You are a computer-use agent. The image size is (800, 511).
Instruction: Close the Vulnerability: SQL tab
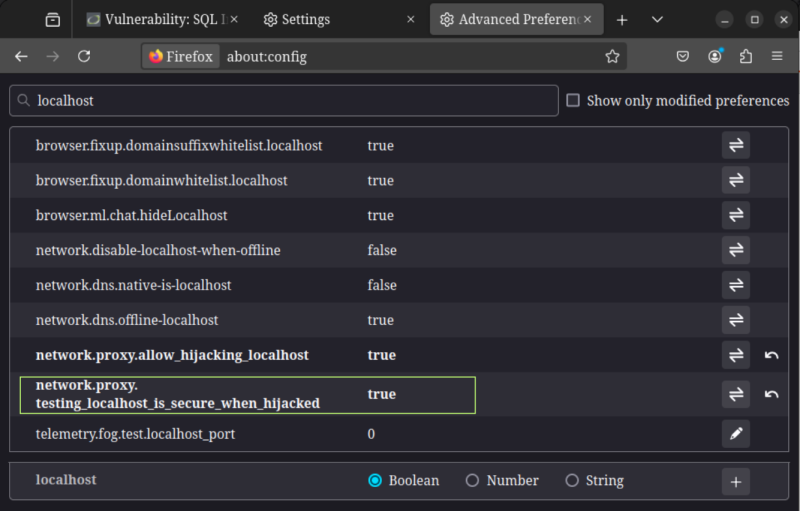pyautogui.click(x=234, y=19)
